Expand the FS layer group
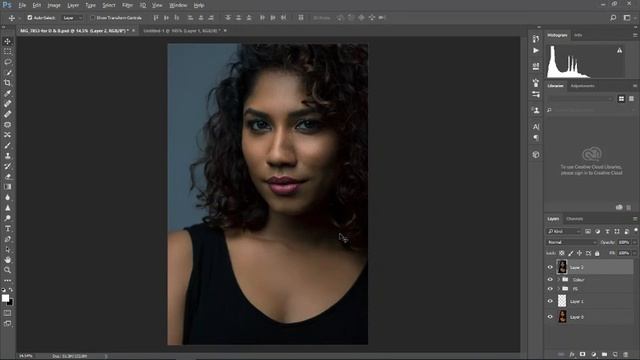 tap(558, 289)
